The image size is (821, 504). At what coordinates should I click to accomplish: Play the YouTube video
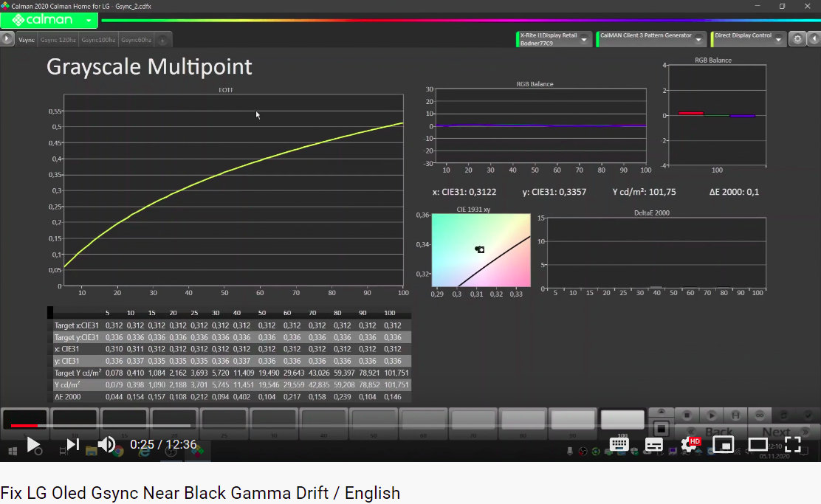(33, 444)
